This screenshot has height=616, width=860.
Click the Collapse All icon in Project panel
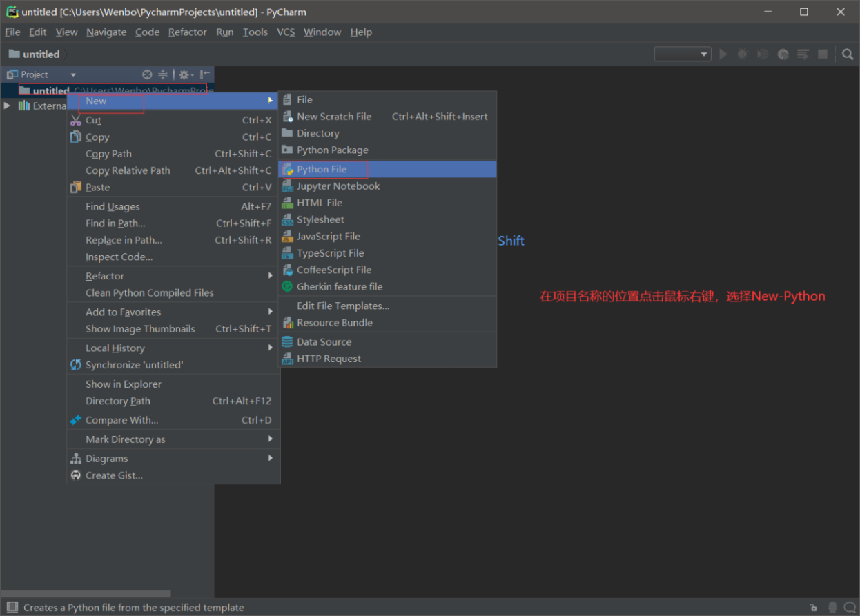click(163, 74)
